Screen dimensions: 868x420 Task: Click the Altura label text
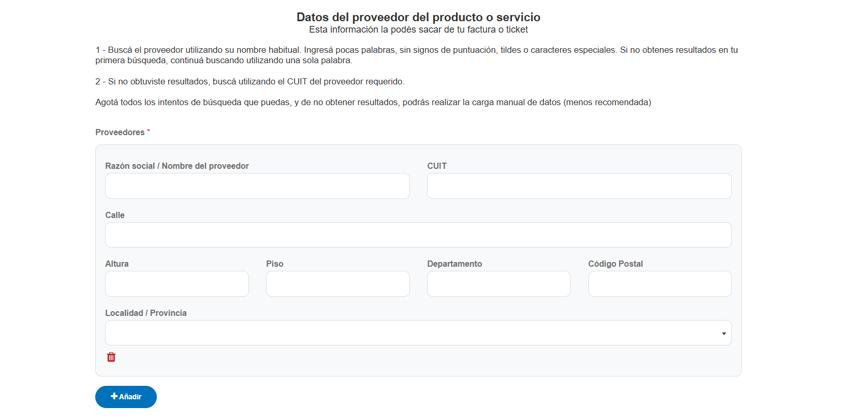click(x=117, y=264)
